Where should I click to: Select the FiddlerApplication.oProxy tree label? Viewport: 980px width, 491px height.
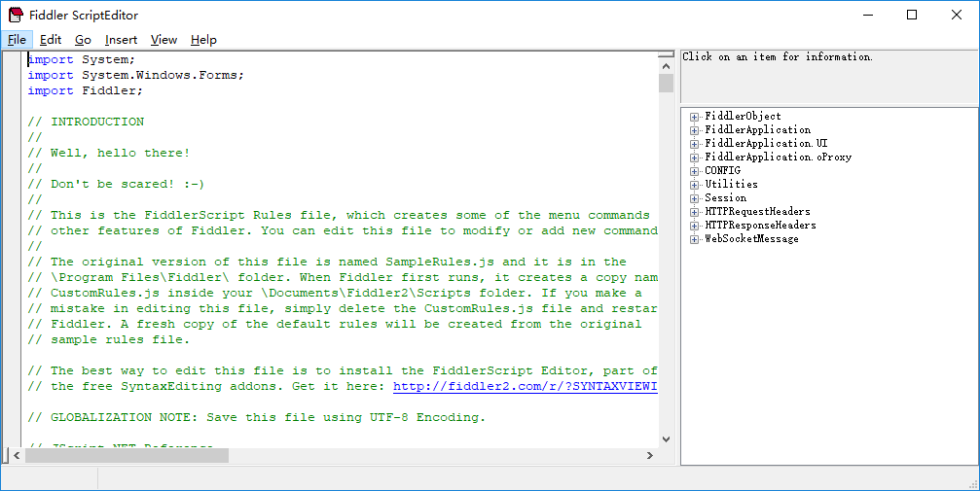tap(779, 158)
